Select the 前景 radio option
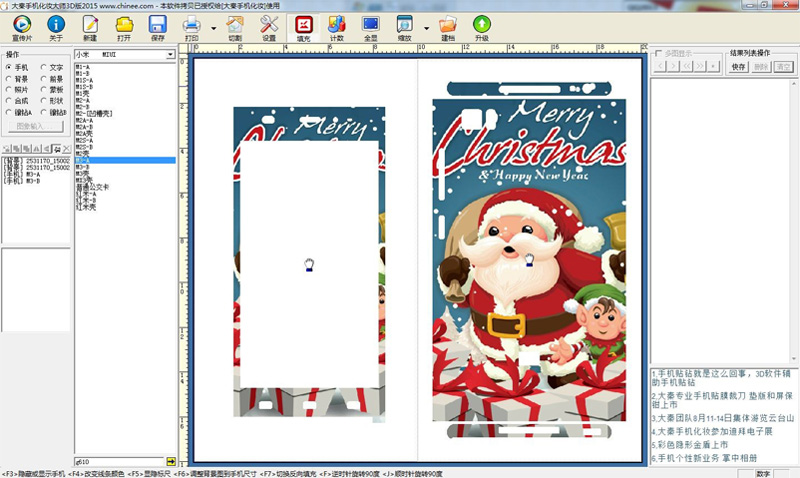 52,79
